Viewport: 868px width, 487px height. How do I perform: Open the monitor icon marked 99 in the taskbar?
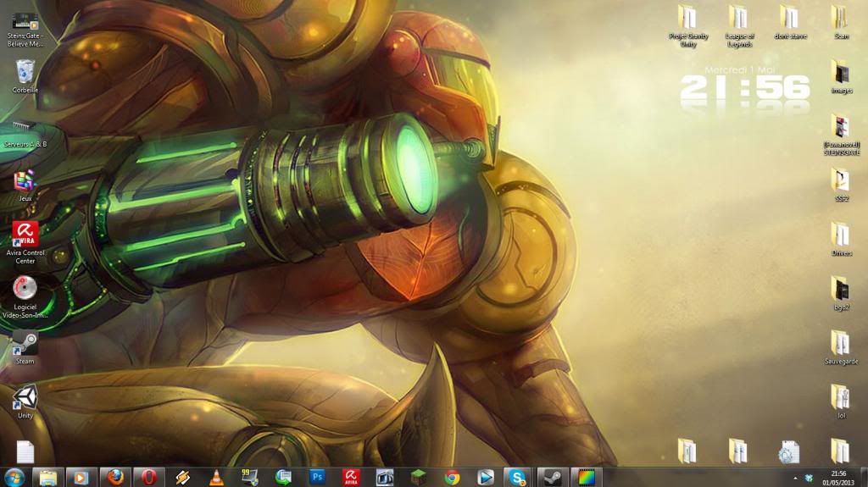click(x=250, y=477)
